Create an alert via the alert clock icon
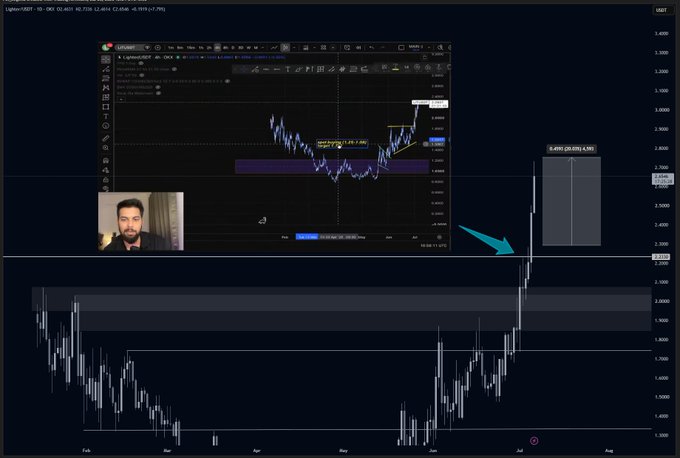680x458 pixels. 347,47
